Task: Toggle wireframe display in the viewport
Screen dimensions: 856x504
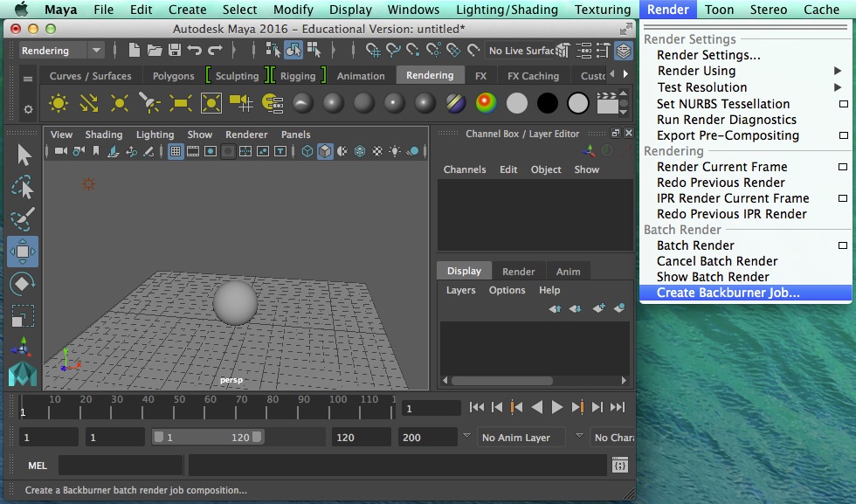Action: pos(307,151)
